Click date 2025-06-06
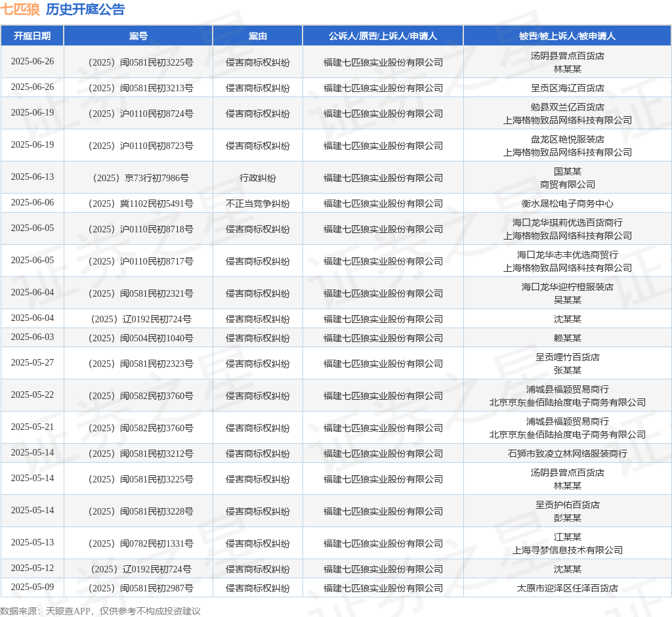 (x=33, y=202)
